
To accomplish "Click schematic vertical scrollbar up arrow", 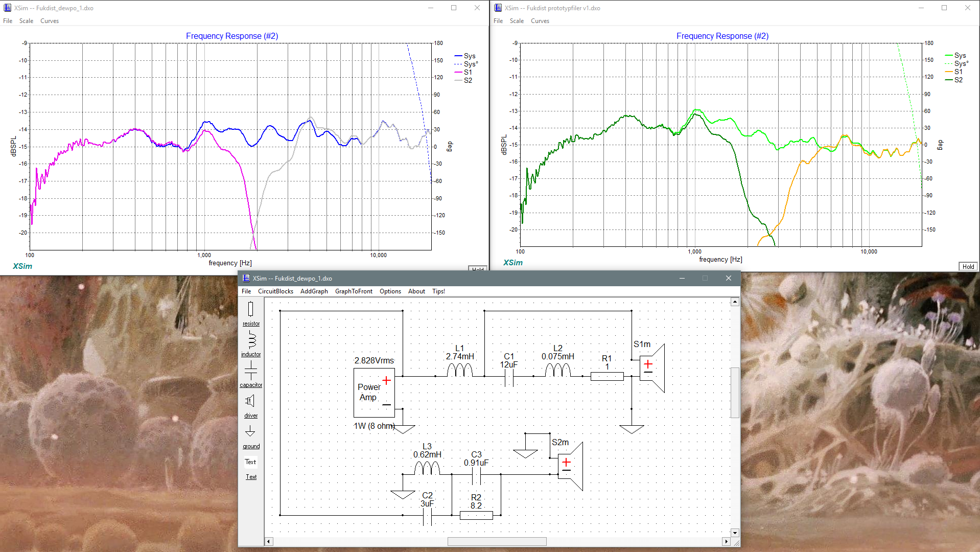I will tap(735, 302).
